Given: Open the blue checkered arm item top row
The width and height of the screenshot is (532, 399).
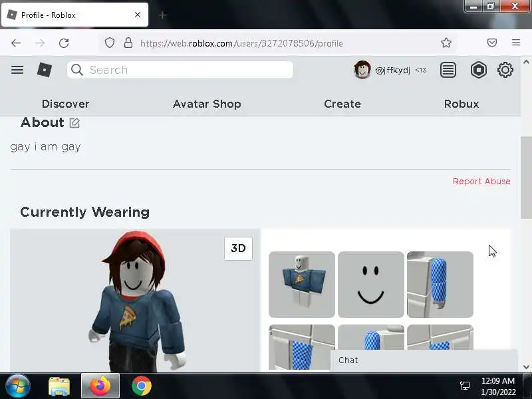Looking at the screenshot, I should coord(440,285).
